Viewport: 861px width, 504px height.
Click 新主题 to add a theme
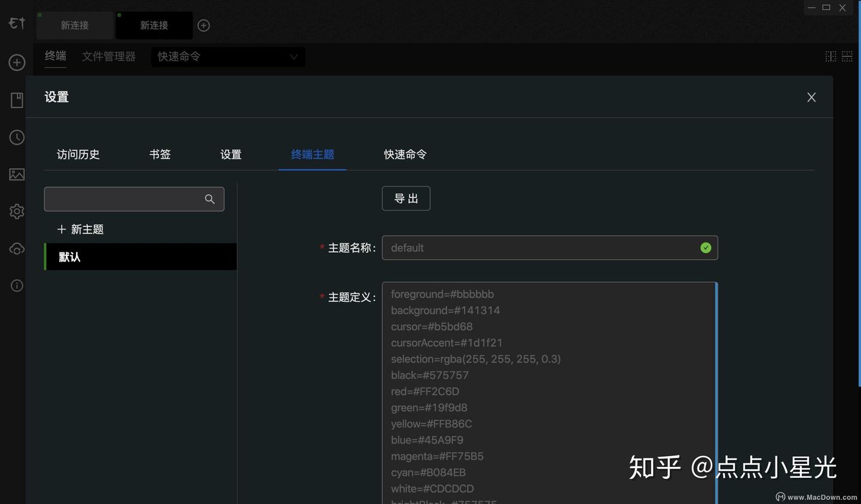coord(80,230)
